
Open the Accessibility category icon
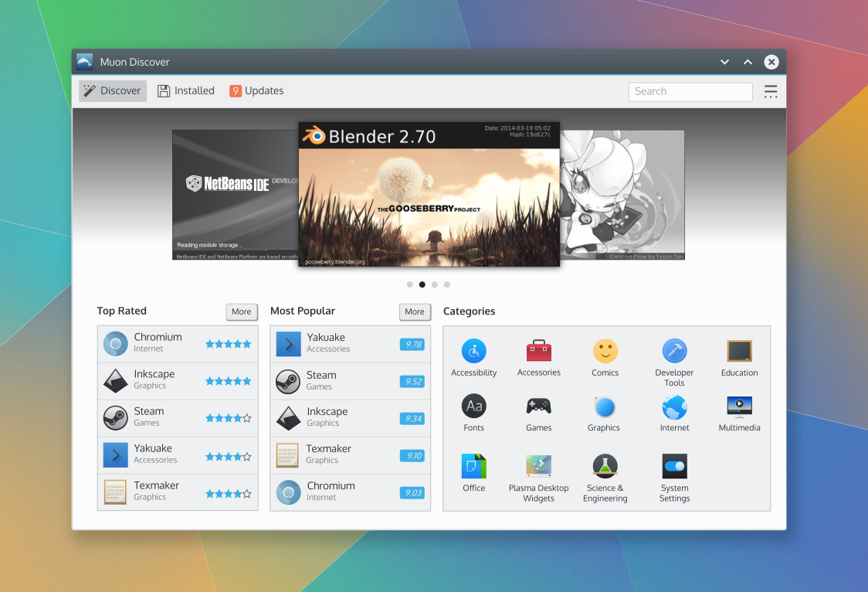(473, 351)
